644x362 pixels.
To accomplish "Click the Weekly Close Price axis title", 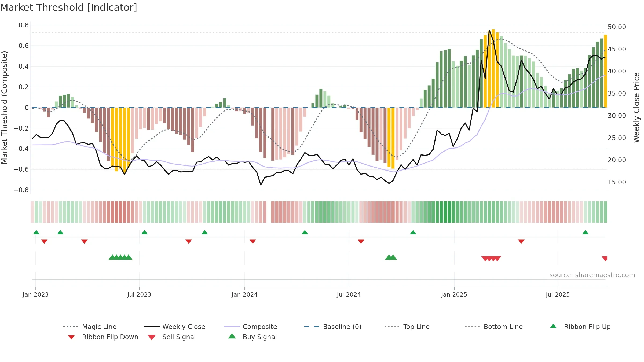I will click(x=636, y=107).
